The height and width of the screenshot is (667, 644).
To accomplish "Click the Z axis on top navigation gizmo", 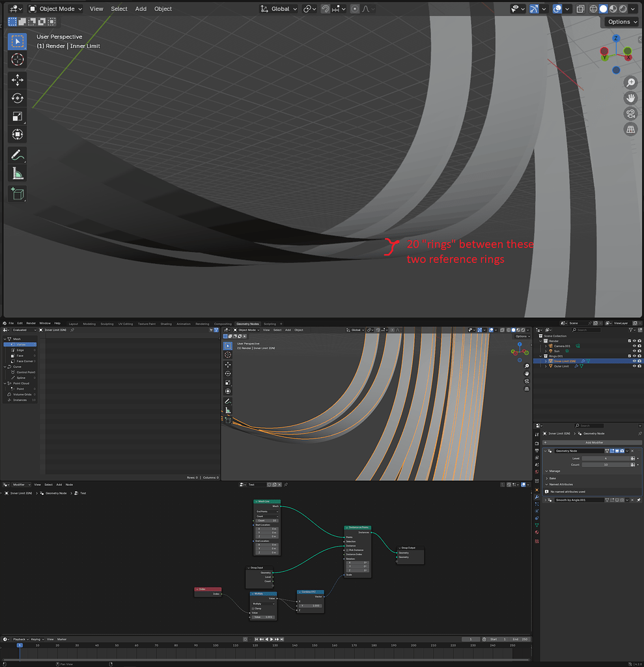I will click(615, 38).
